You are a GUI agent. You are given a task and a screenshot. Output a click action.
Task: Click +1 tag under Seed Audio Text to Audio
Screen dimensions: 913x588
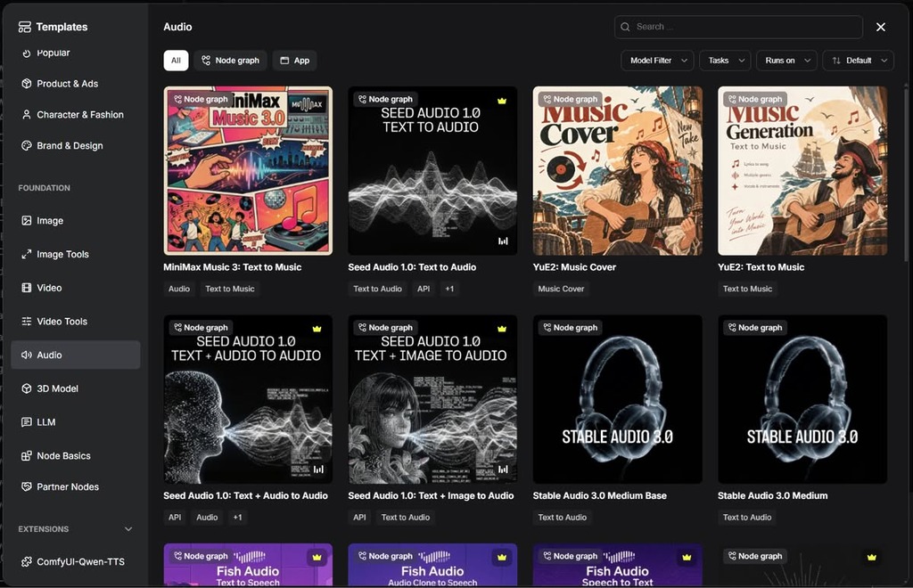click(x=449, y=289)
